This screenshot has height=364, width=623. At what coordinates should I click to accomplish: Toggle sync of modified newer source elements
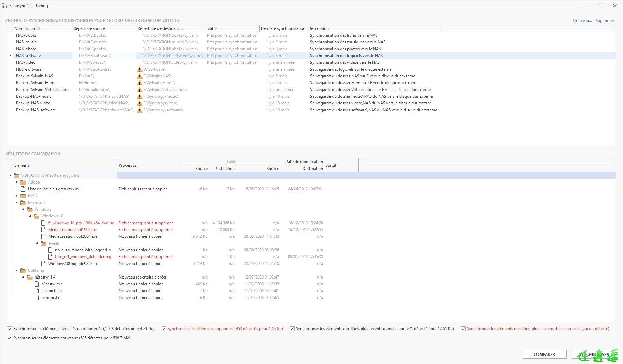(292, 329)
